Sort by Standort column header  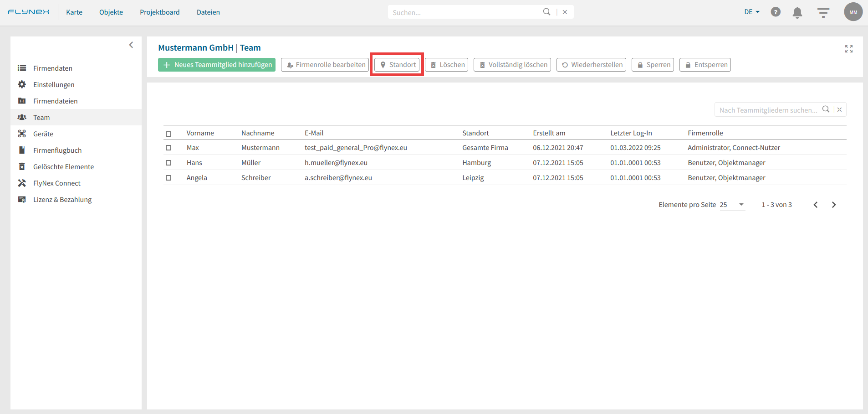[475, 133]
